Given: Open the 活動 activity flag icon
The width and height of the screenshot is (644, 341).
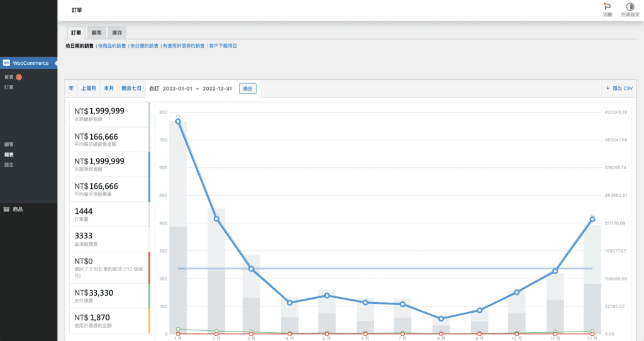Looking at the screenshot, I should tap(607, 6).
